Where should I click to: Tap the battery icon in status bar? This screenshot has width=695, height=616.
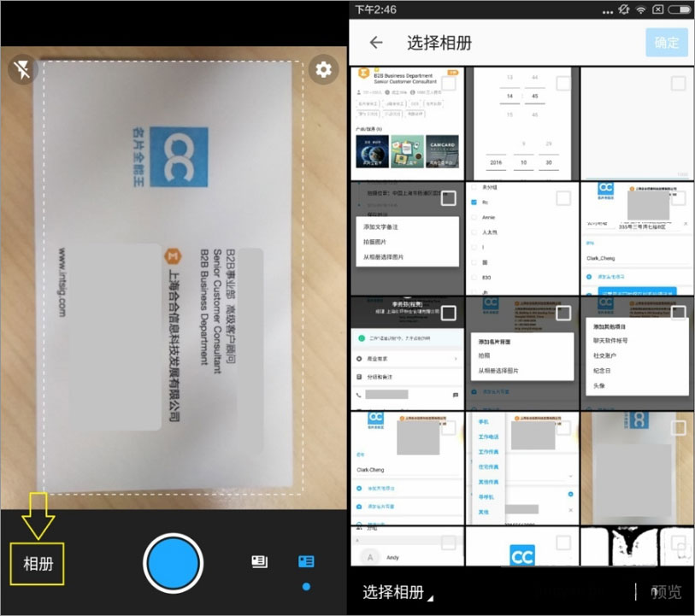tap(677, 9)
